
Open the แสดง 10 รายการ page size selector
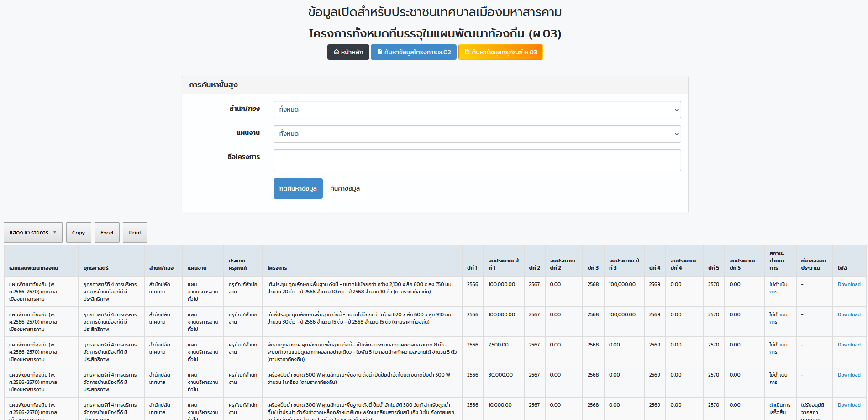[x=33, y=232]
